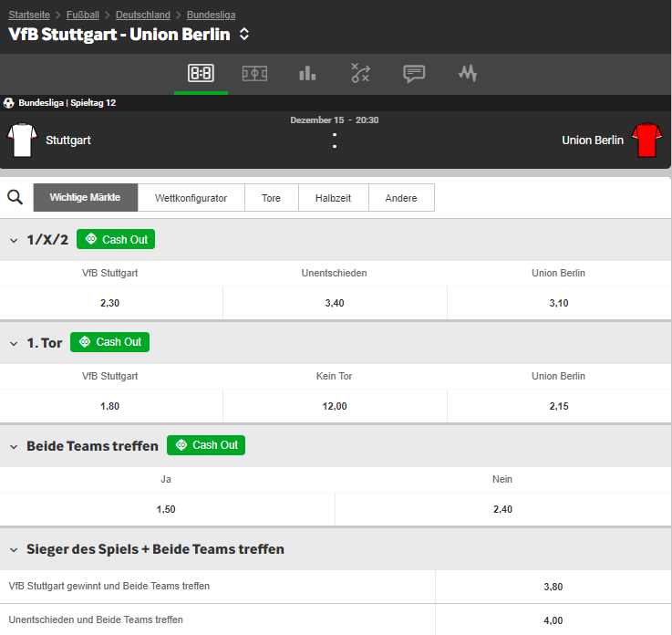Select Unentschieden und Beide Teams treffen 4,00
672x635 pixels.
(553, 620)
